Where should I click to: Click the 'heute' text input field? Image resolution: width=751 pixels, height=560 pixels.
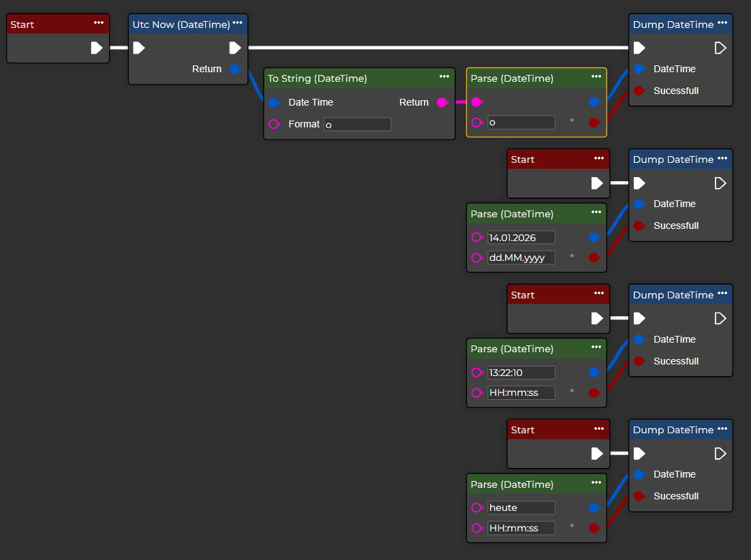pyautogui.click(x=521, y=508)
